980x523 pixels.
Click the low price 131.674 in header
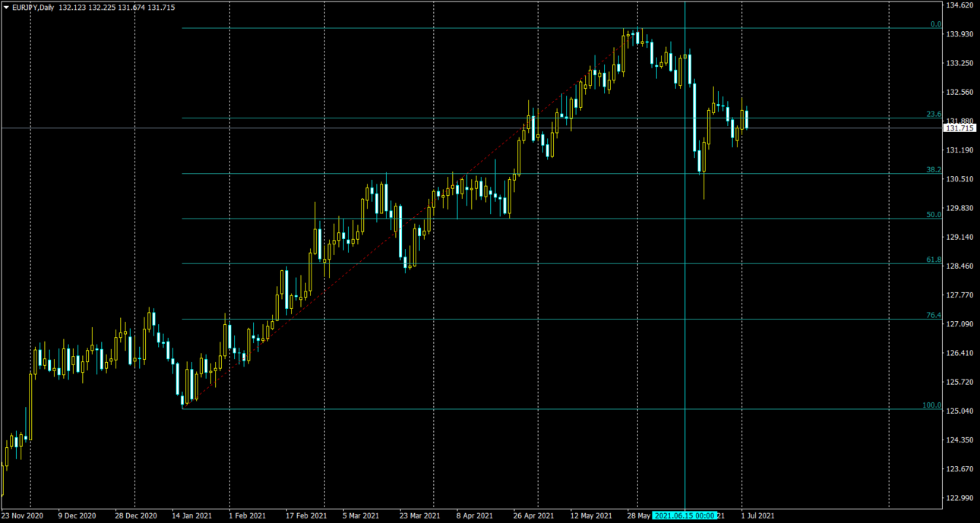(x=132, y=7)
